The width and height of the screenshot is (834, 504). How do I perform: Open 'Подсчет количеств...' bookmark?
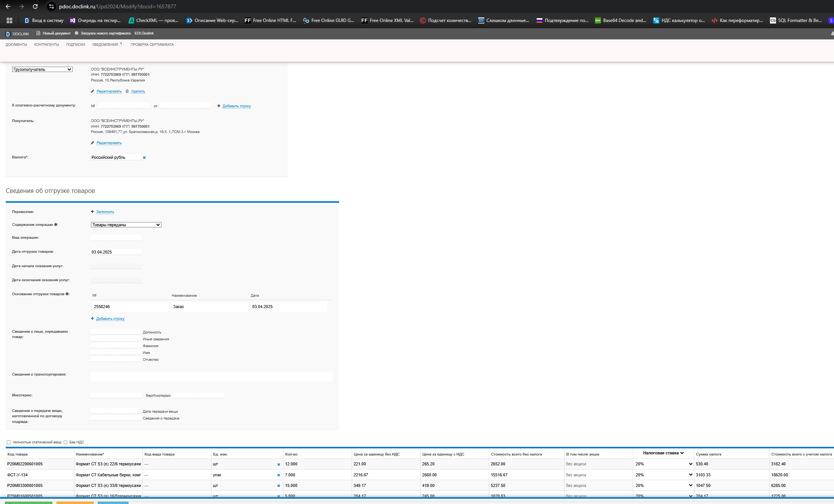(446, 20)
